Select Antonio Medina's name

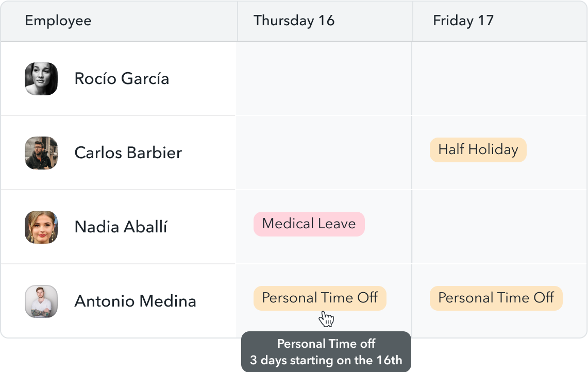(x=135, y=301)
